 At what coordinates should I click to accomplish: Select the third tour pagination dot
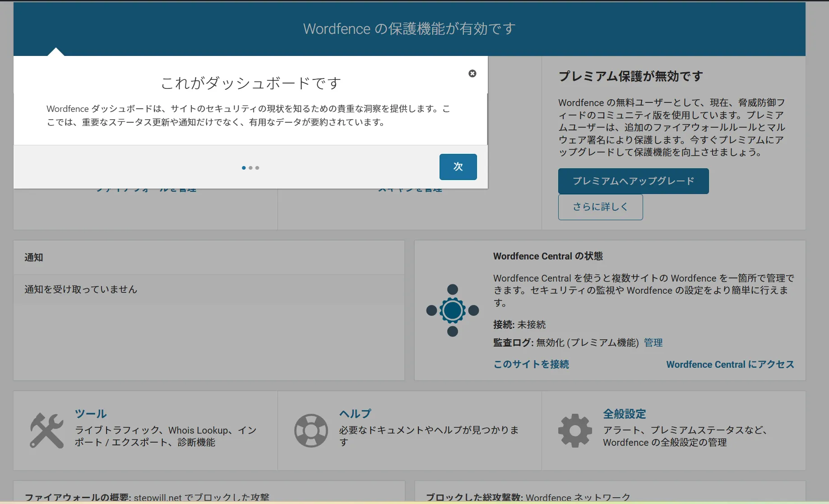pyautogui.click(x=257, y=167)
